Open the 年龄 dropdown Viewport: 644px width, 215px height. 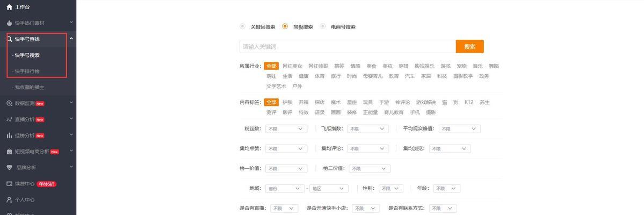pos(446,188)
